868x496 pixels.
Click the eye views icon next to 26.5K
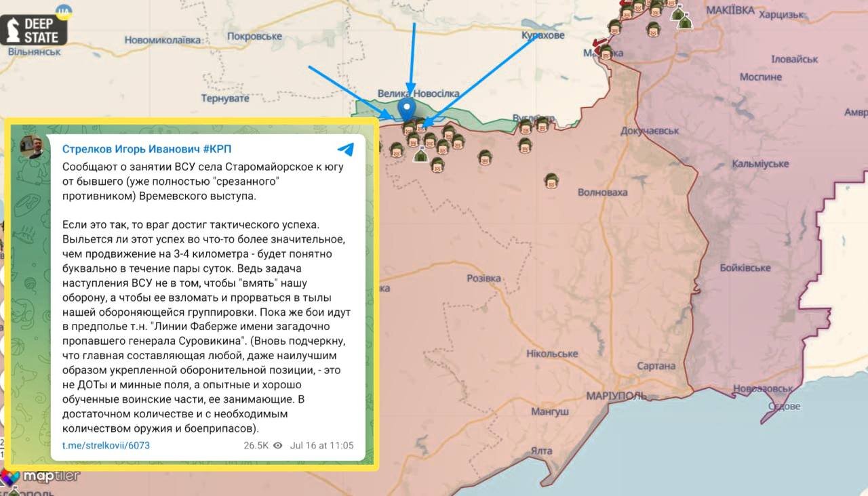[x=277, y=446]
